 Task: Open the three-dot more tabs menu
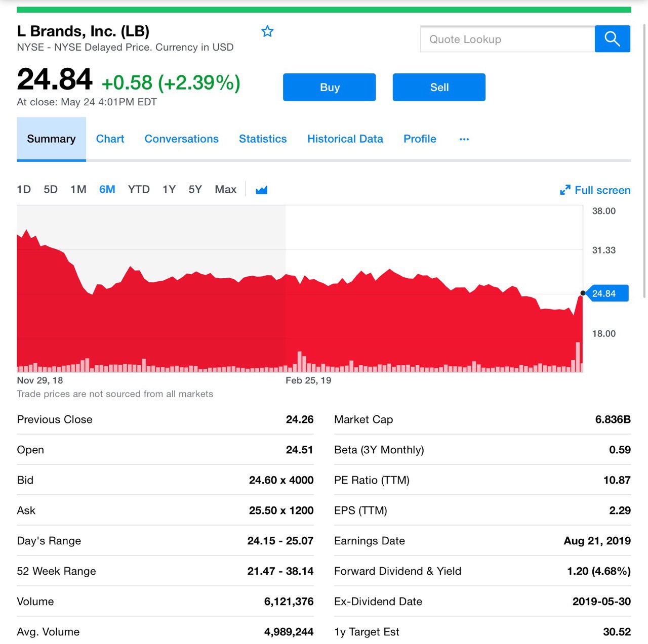[x=464, y=139]
